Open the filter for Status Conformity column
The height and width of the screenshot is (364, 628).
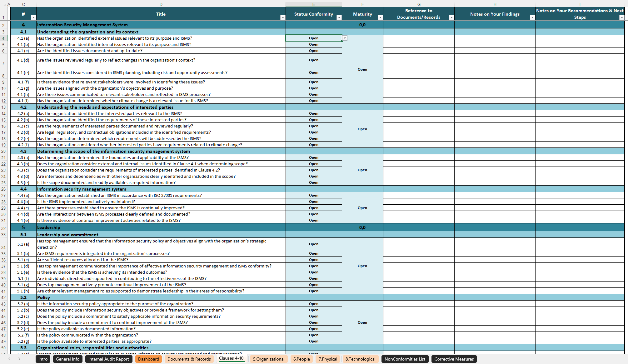pyautogui.click(x=339, y=17)
